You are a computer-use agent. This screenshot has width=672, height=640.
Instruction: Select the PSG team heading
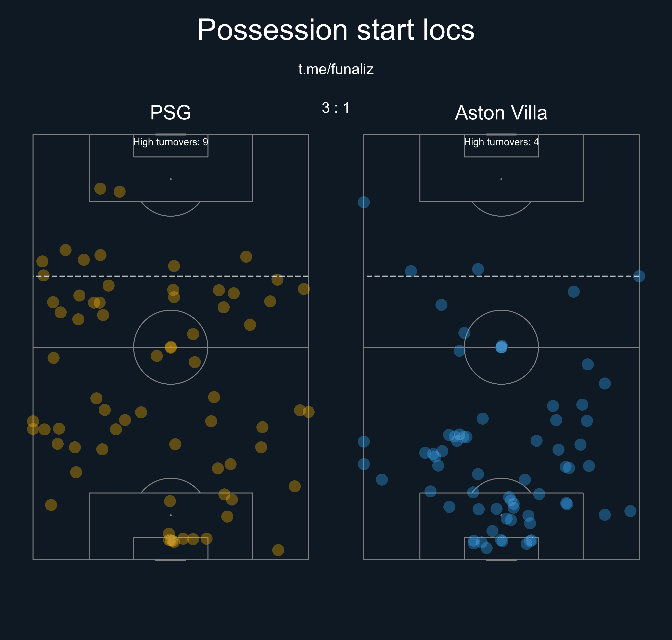pyautogui.click(x=170, y=112)
